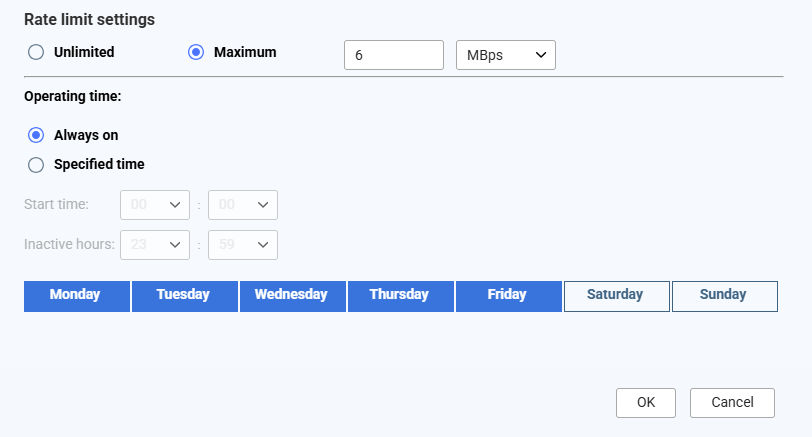Screen dimensions: 812x437
Task: Turn off Thursday in the schedule
Action: coord(400,295)
